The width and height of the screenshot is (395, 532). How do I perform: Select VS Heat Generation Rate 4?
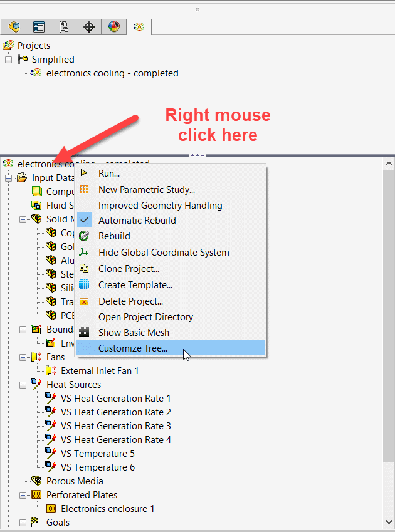pos(116,440)
